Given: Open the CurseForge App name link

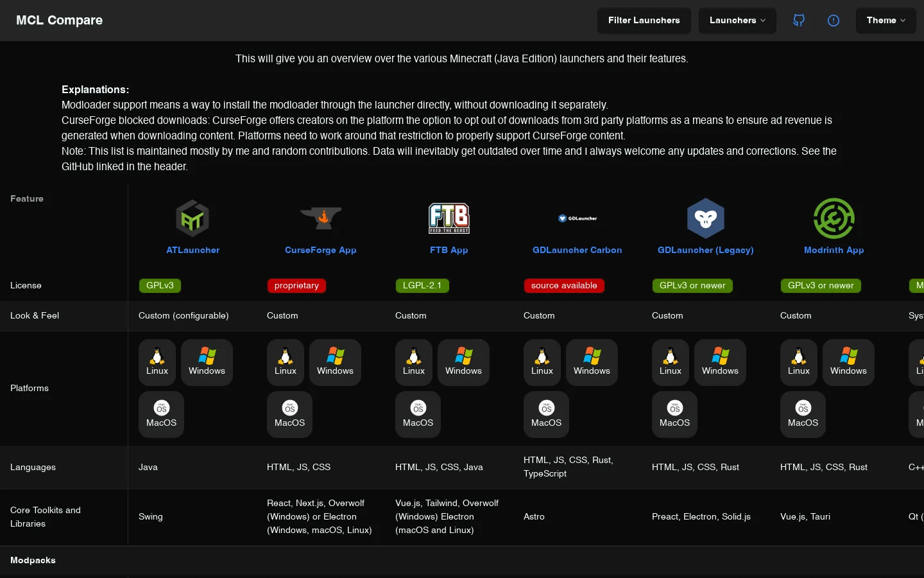Looking at the screenshot, I should pyautogui.click(x=321, y=250).
